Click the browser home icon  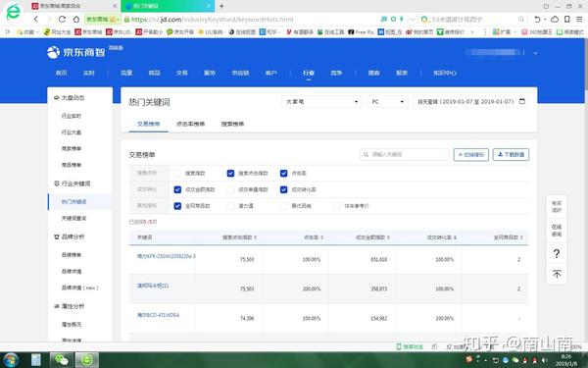[x=76, y=19]
